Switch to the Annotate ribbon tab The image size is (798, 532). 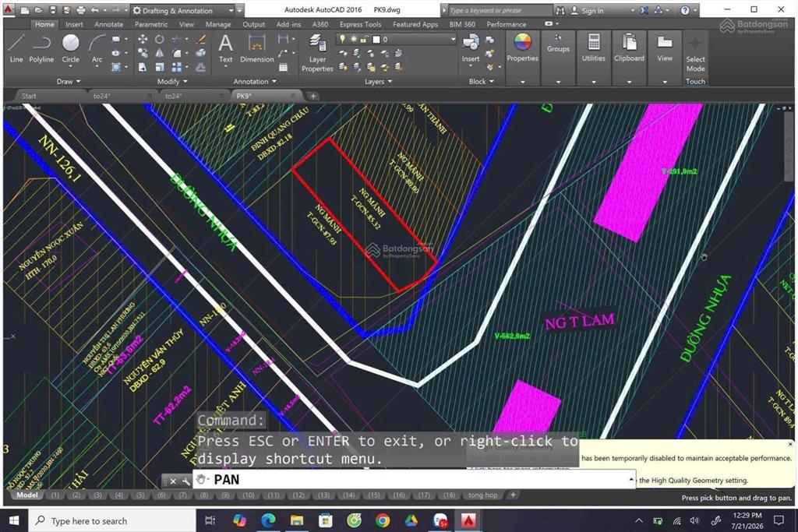click(x=109, y=24)
